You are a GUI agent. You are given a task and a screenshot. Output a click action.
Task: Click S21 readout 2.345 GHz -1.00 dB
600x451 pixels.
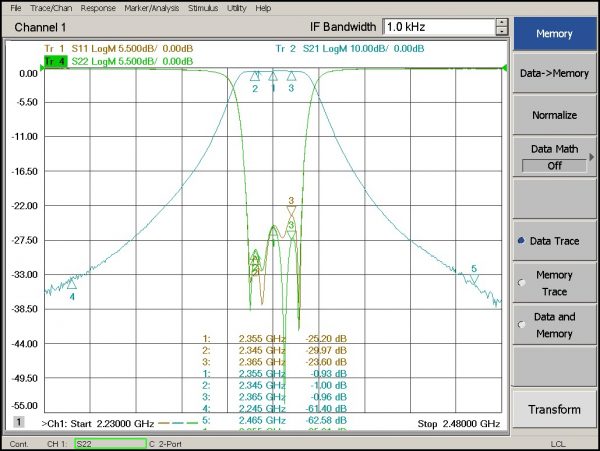pos(274,385)
